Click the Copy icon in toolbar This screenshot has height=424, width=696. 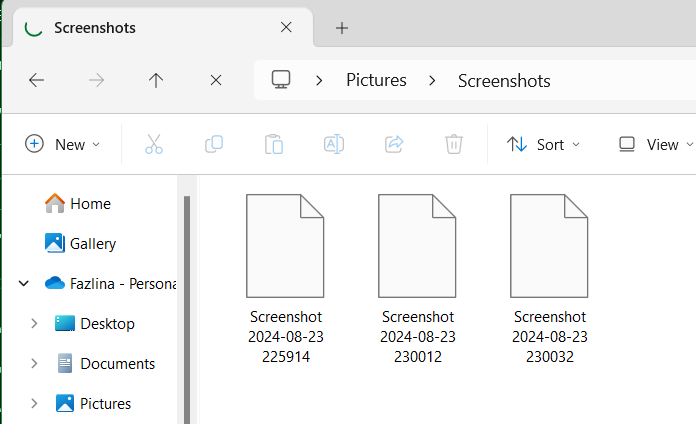point(213,144)
